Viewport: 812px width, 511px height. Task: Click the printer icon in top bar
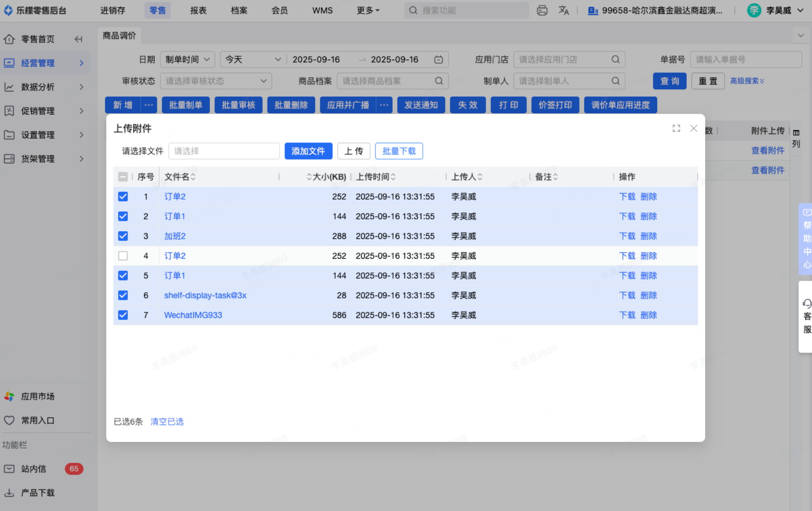[x=542, y=11]
